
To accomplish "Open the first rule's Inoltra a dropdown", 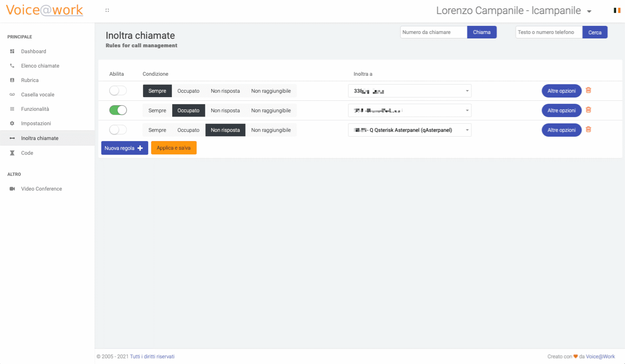I will (x=410, y=91).
